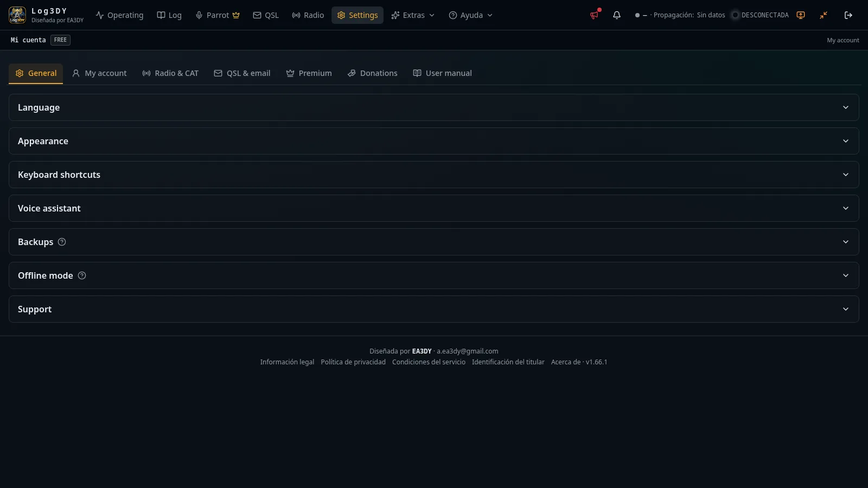Select the General settings tab
Image resolution: width=868 pixels, height=488 pixels.
click(36, 73)
